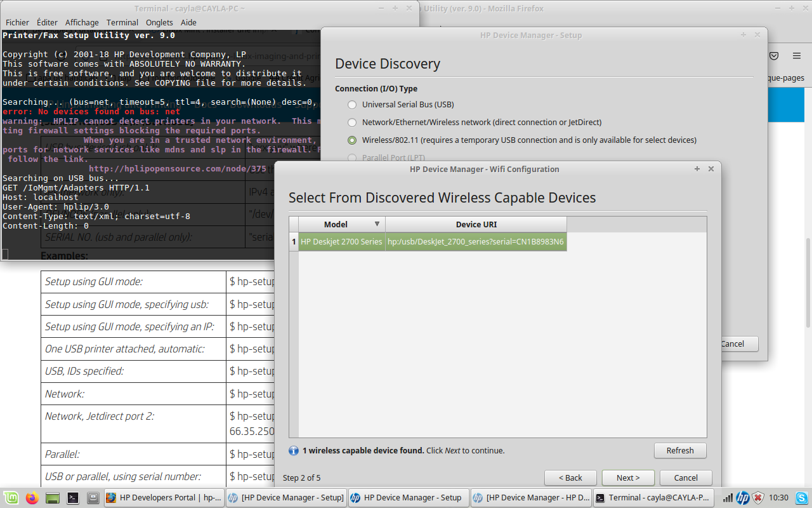
Task: Select Network/Ethernet/Wireless network option
Action: 352,123
